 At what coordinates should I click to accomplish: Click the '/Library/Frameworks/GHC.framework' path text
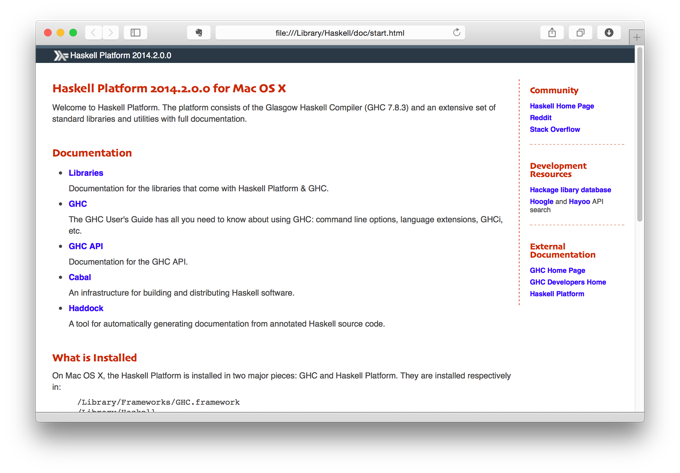click(x=158, y=402)
